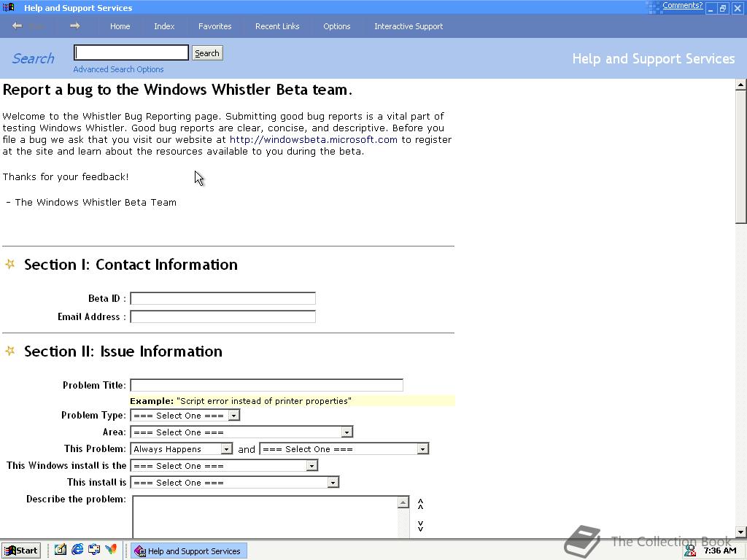This screenshot has width=747, height=560.
Task: Click the Section II: Issue Information heading
Action: click(123, 351)
